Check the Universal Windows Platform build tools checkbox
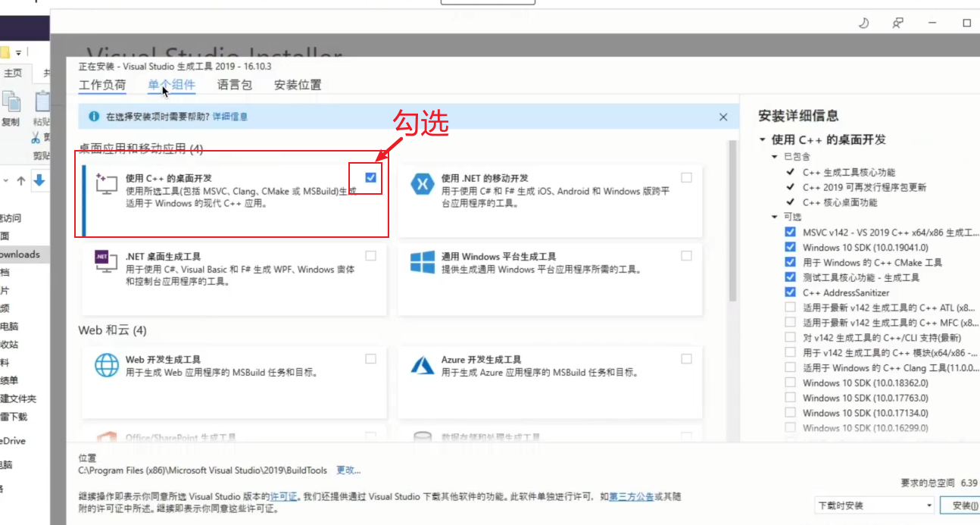 click(686, 256)
